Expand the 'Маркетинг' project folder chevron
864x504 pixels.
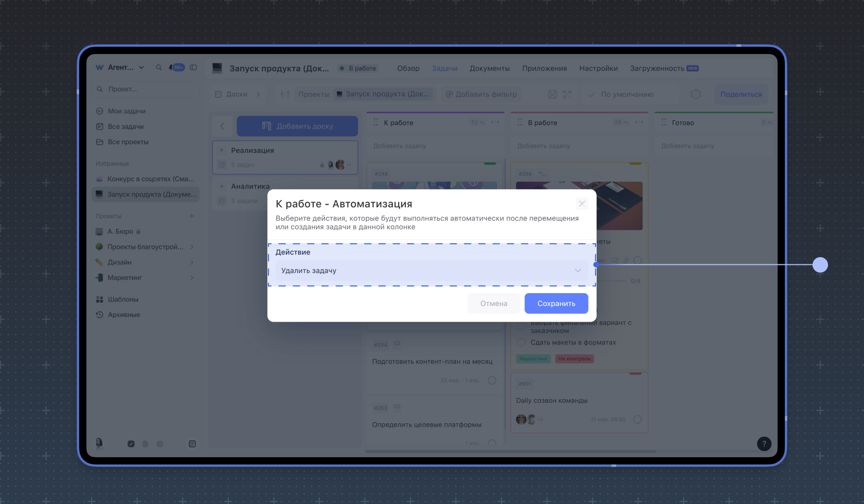[x=192, y=278]
